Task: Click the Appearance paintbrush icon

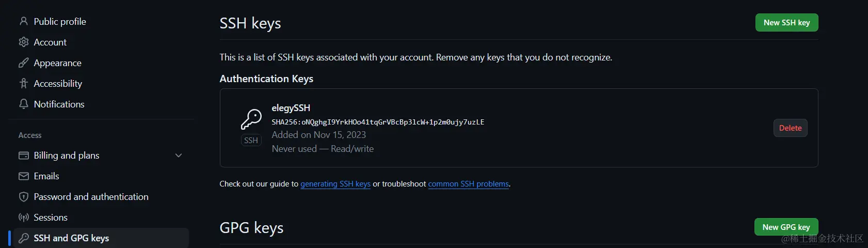Action: (x=24, y=63)
